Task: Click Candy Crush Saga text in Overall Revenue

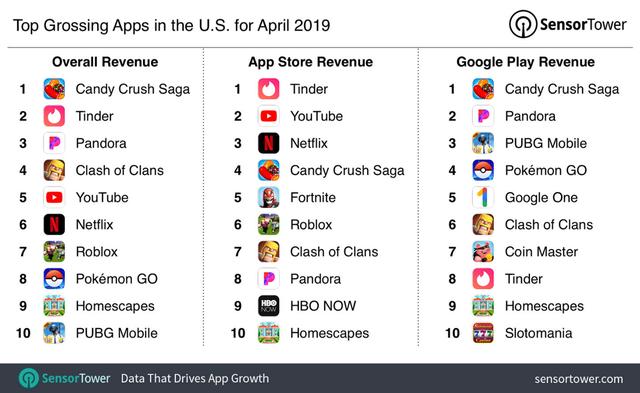Action: [x=133, y=89]
